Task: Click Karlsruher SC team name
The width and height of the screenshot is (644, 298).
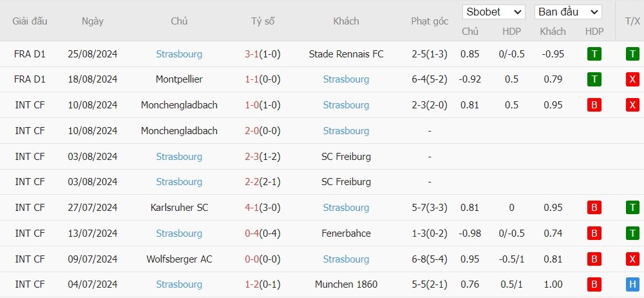Action: 179,208
